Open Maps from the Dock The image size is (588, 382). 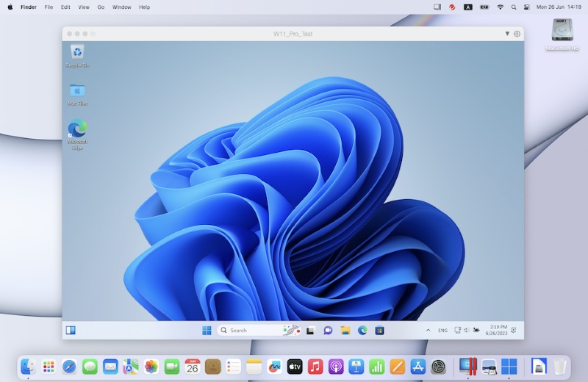(x=131, y=367)
